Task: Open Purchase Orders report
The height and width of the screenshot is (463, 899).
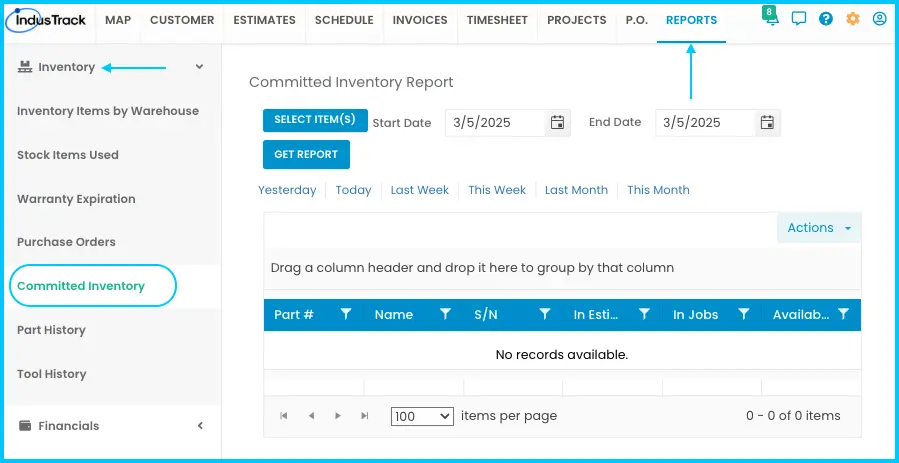Action: click(x=66, y=242)
